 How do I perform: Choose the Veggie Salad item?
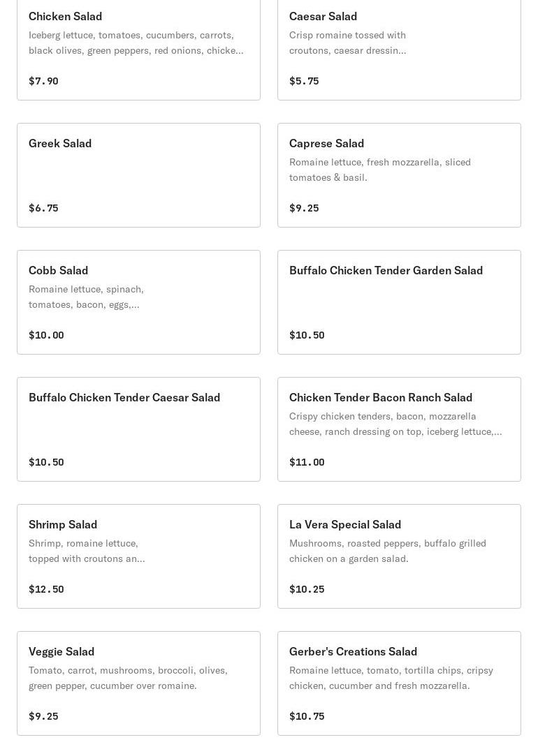(138, 683)
